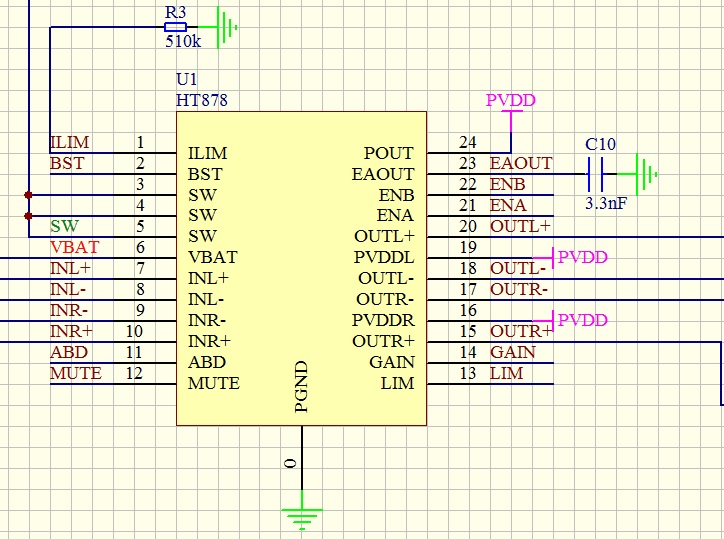Select the PVDD power port at pin 16
This screenshot has width=724, height=539.
[582, 320]
